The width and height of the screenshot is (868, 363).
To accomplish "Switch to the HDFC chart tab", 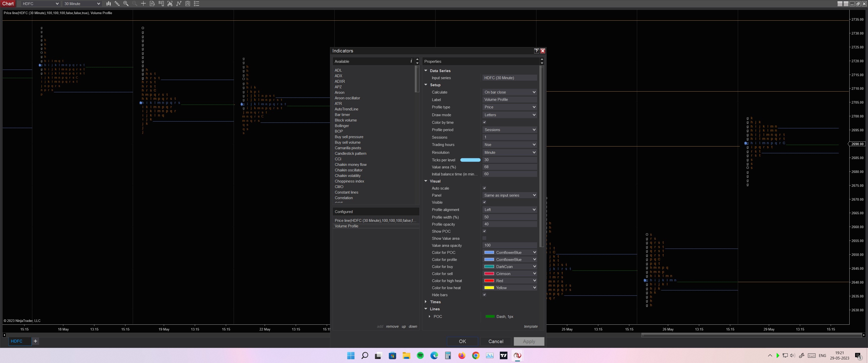I will (16, 341).
